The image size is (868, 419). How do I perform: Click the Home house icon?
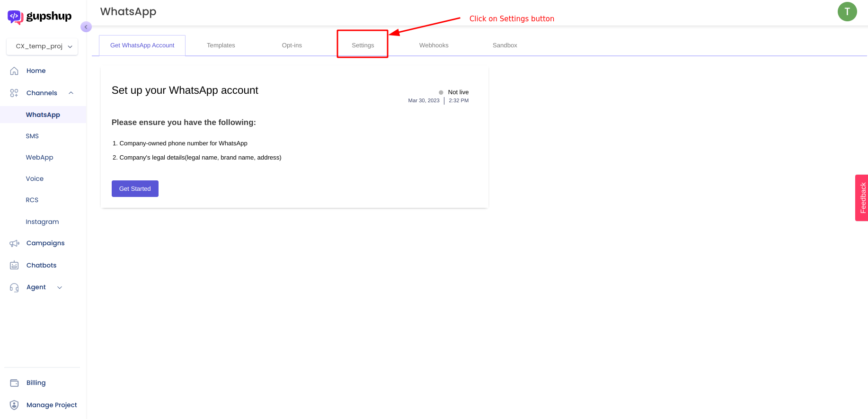click(x=14, y=71)
